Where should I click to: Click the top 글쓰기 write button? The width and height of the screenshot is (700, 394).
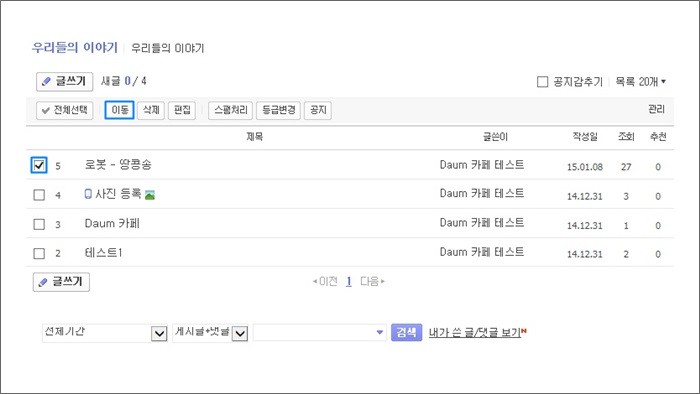pyautogui.click(x=64, y=82)
